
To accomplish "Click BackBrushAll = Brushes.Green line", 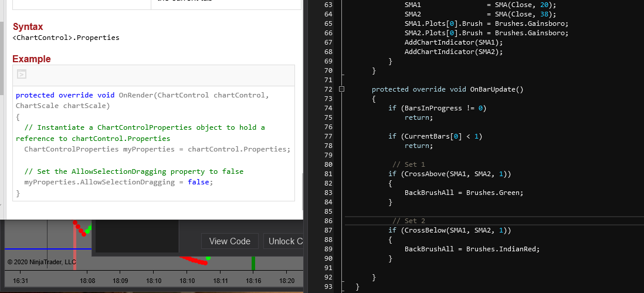I will 464,193.
